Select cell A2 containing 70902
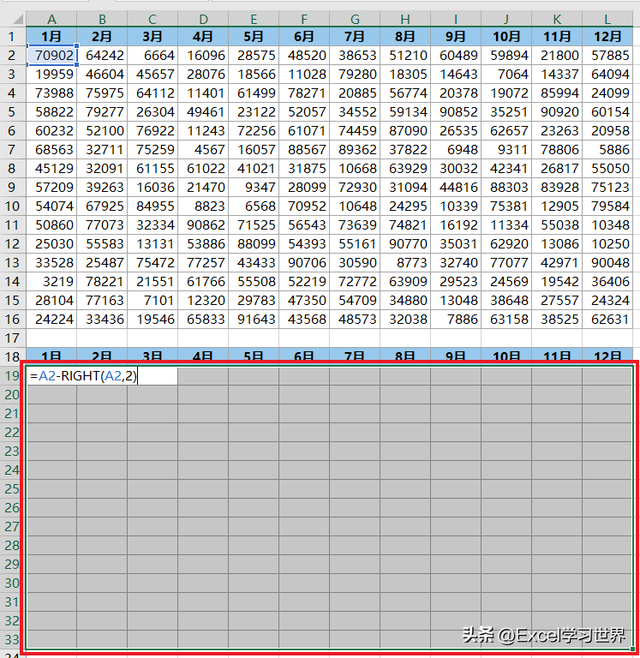 click(x=51, y=56)
